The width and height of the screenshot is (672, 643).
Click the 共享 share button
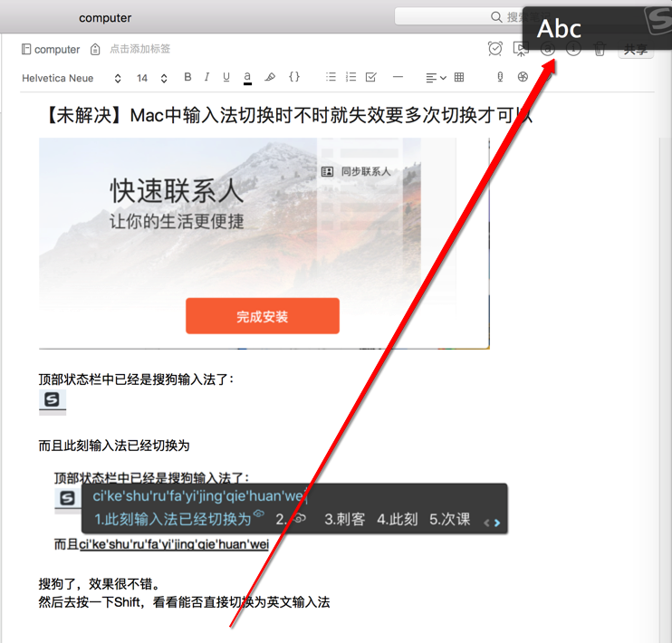(636, 49)
